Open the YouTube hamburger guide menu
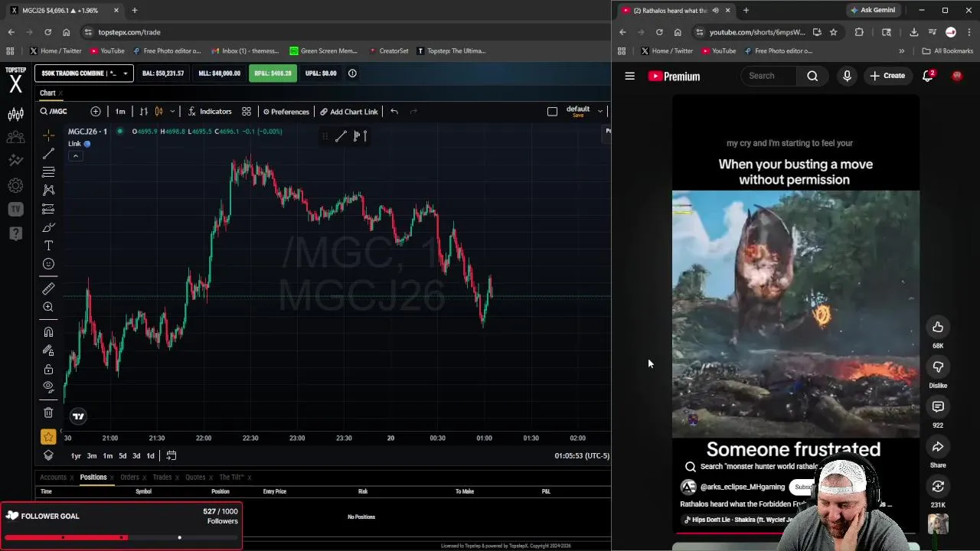Viewport: 980px width, 551px height. [x=629, y=76]
